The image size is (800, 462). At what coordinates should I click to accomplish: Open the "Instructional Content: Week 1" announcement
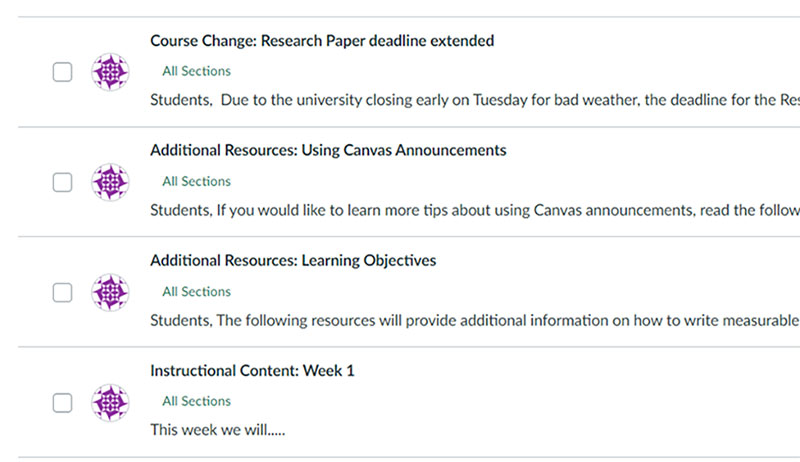click(252, 371)
